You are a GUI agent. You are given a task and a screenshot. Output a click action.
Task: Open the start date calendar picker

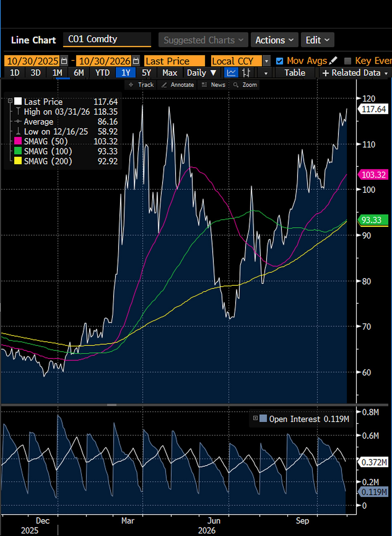(64, 61)
